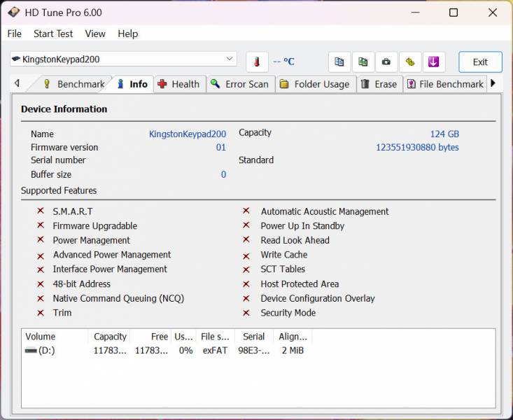Click the Volume column header
This screenshot has width=513, height=420.
[55, 337]
